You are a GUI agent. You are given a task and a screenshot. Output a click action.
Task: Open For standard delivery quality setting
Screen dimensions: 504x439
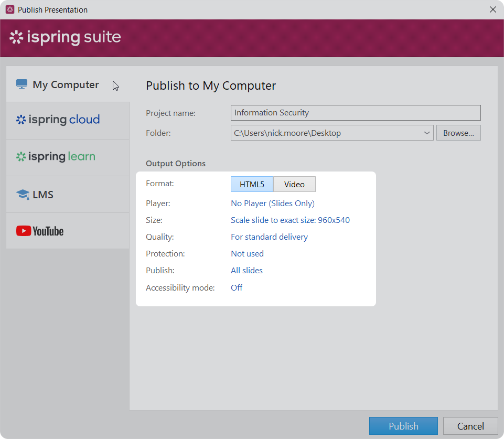point(270,237)
